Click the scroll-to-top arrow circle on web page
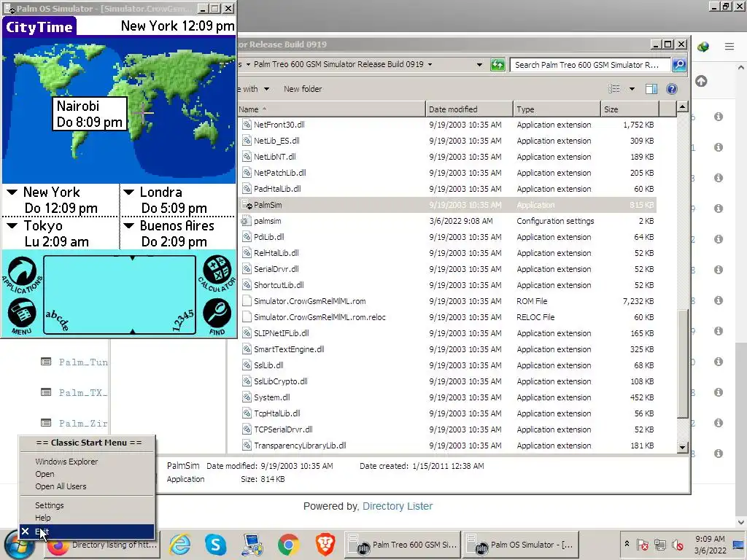Viewport: 747px width, 560px height. [701, 81]
